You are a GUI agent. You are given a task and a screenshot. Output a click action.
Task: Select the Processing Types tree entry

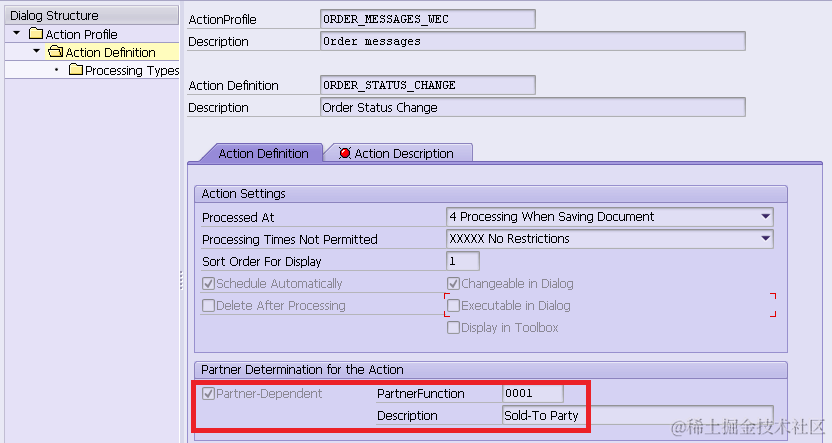[132, 70]
